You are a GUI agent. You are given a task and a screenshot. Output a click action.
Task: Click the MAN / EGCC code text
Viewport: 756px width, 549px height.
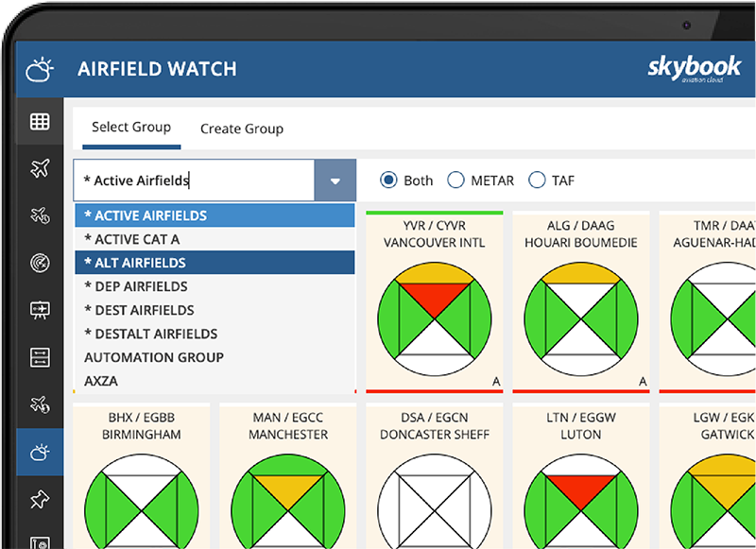tap(288, 418)
